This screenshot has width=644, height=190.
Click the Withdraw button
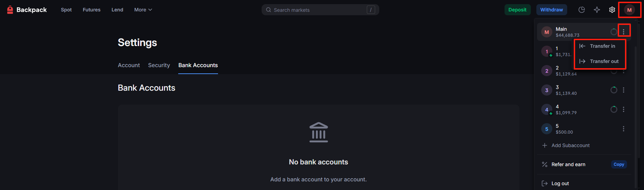coord(551,10)
